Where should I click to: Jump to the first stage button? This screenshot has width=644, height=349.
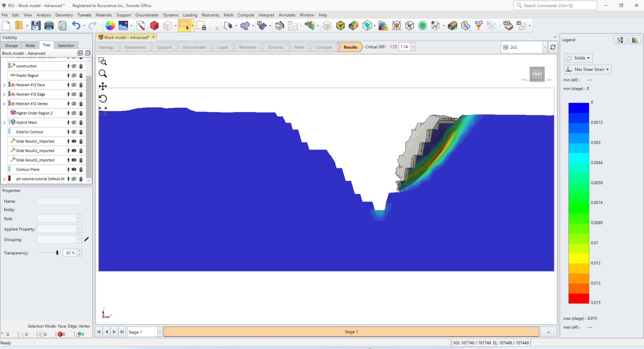point(99,332)
